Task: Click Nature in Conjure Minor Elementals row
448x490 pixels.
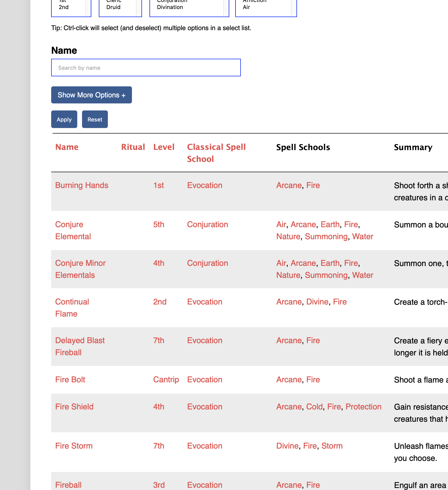Action: coord(288,275)
